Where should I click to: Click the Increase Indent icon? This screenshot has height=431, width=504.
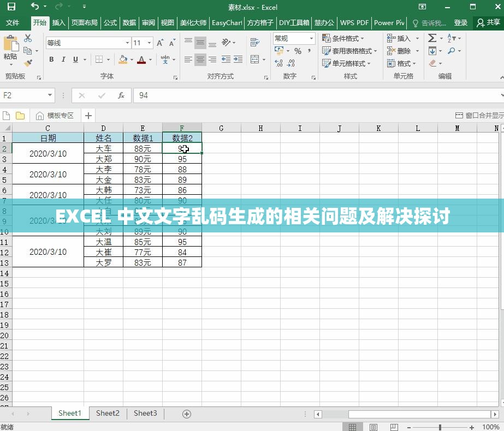click(238, 59)
